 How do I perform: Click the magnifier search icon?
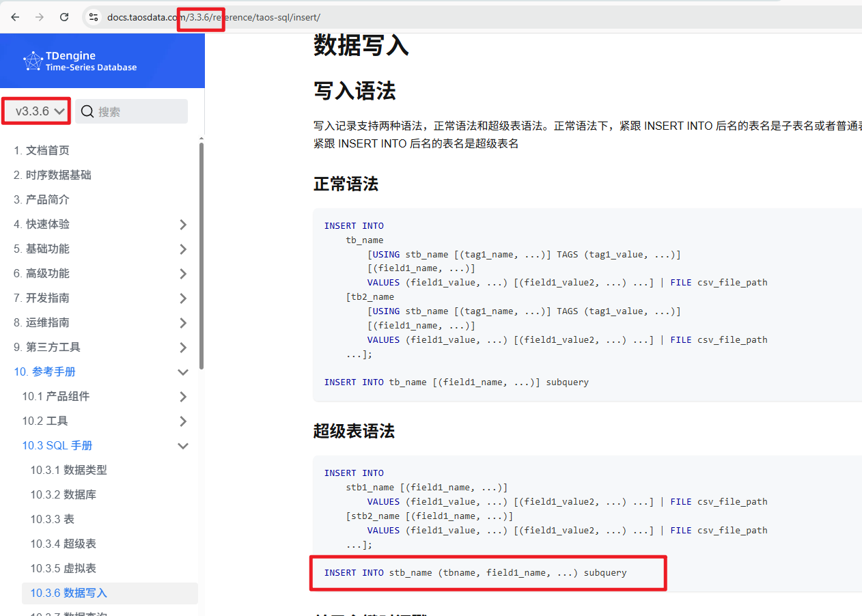coord(87,111)
